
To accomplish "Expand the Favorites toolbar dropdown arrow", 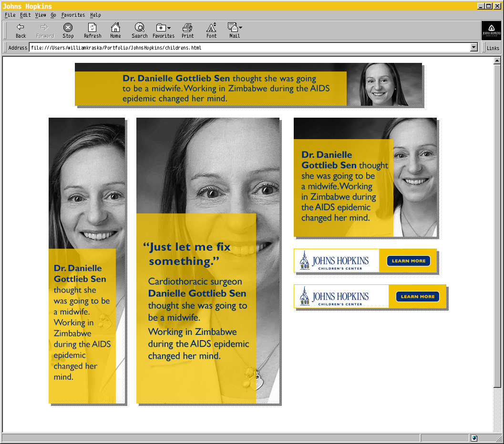I will [169, 28].
